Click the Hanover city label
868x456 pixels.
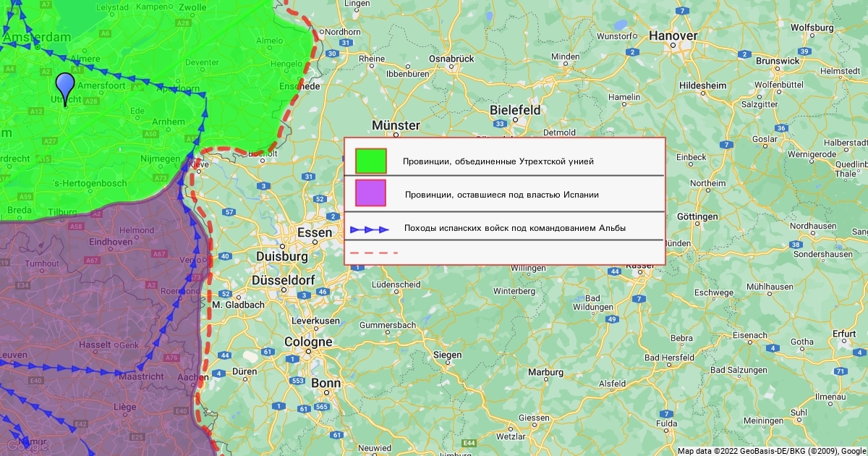(673, 35)
